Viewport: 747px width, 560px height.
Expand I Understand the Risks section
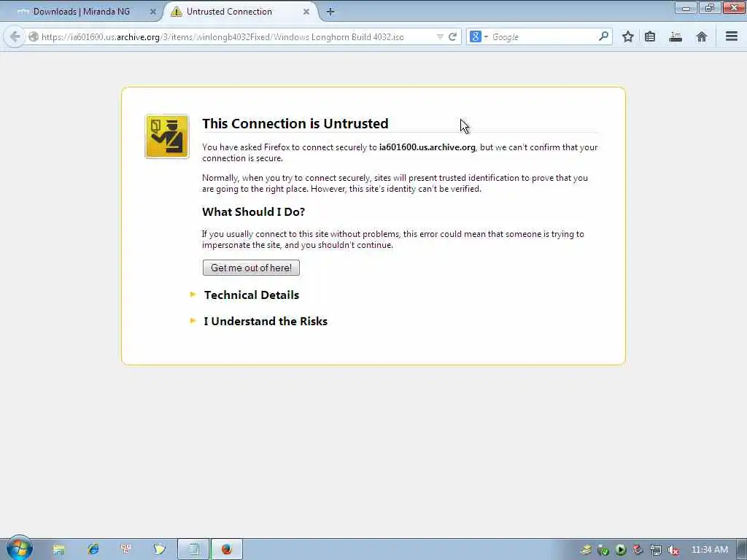coord(266,322)
